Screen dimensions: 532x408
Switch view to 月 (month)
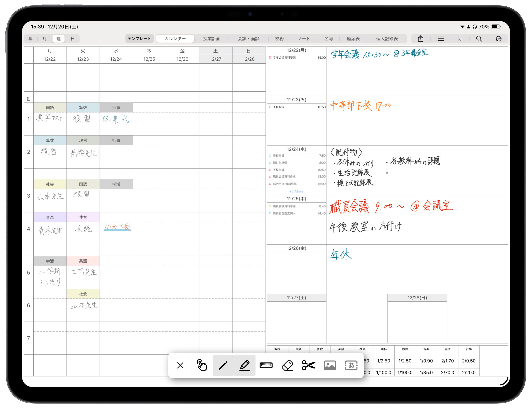44,39
